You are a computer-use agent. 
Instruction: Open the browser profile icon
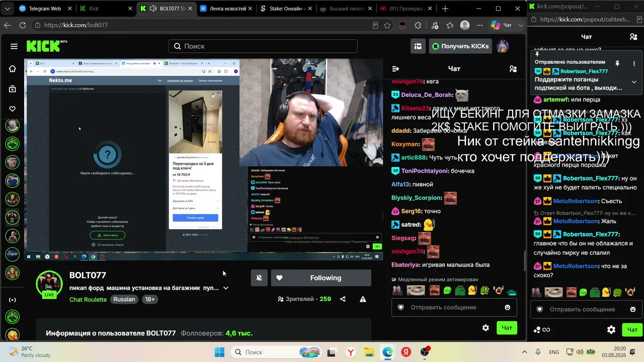pyautogui.click(x=465, y=25)
